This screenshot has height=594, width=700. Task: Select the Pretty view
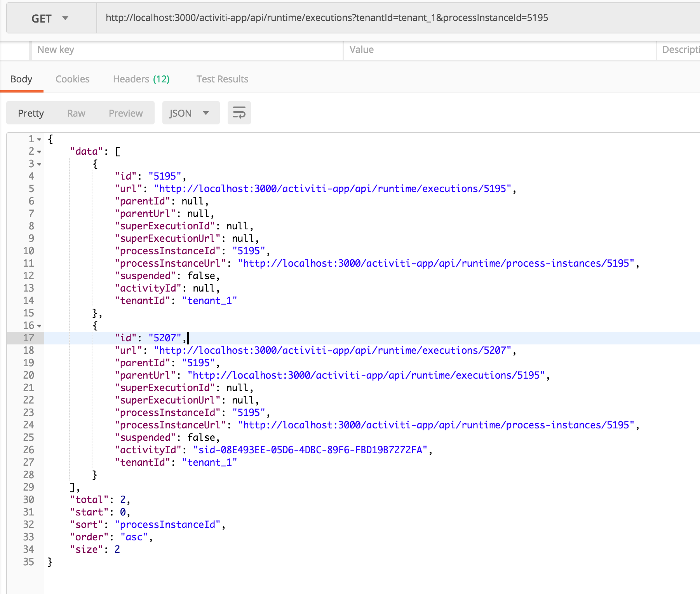[31, 113]
